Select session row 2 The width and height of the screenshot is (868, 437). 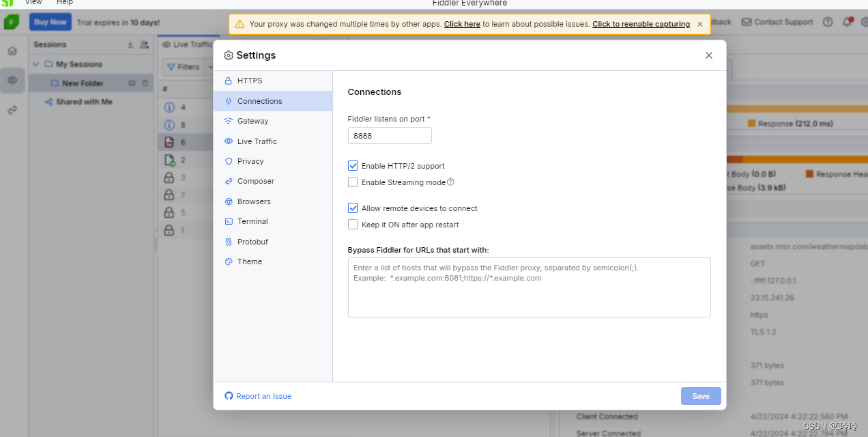(186, 160)
